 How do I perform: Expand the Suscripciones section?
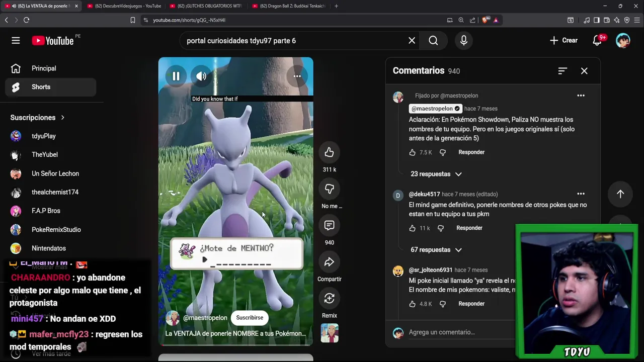(38, 118)
